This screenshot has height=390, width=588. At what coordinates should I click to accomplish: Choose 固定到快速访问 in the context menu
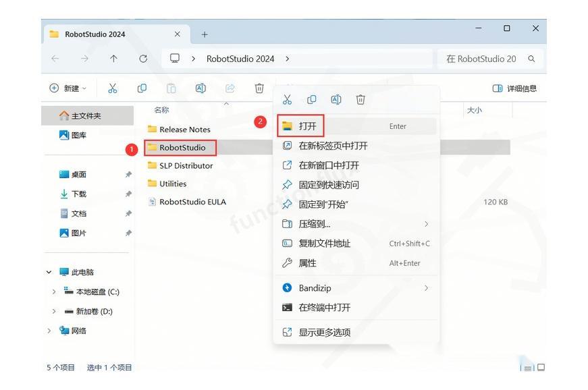[x=356, y=185]
